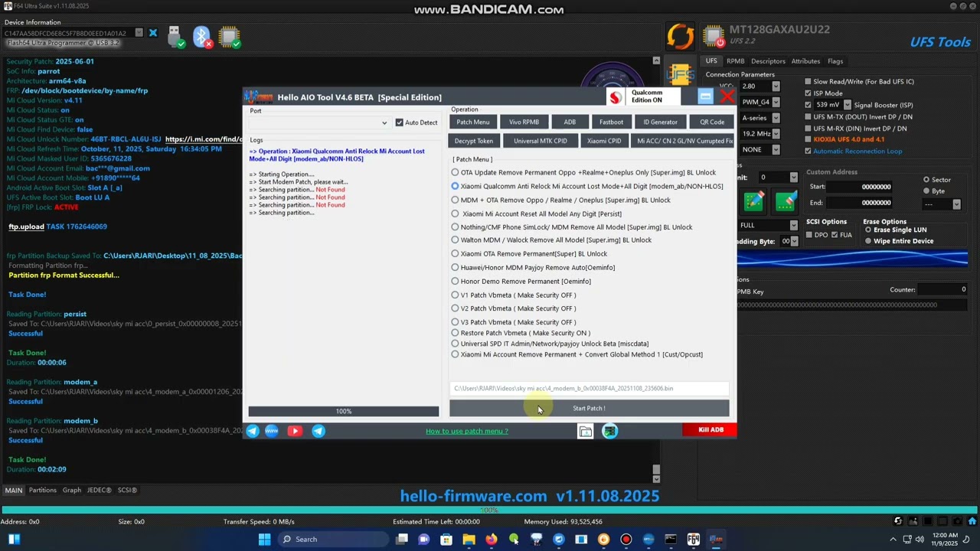Open the device ID dropdown

pos(139,33)
